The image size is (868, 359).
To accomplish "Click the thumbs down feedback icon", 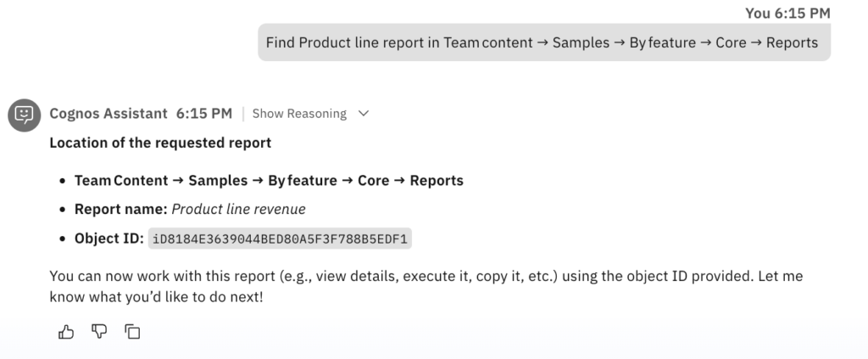I will 99,332.
